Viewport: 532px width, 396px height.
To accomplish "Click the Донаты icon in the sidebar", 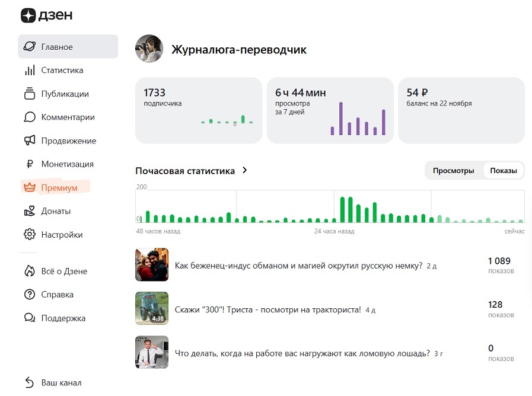I will click(x=28, y=211).
